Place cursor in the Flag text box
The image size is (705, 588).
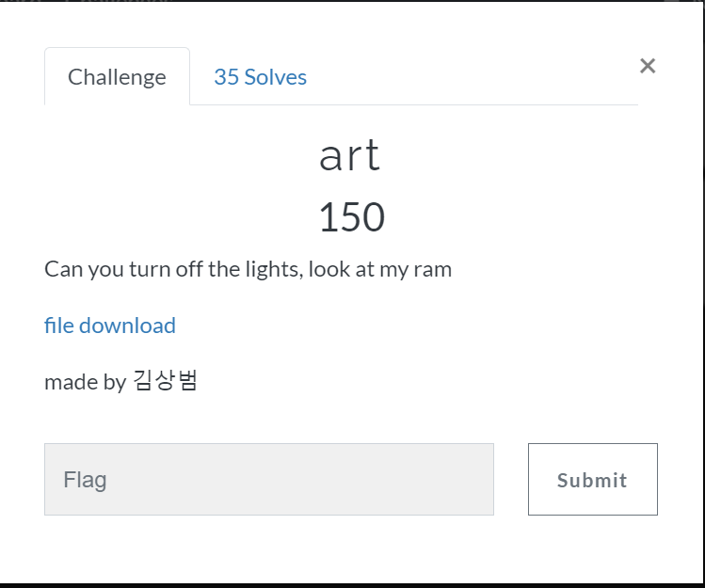pyautogui.click(x=268, y=480)
